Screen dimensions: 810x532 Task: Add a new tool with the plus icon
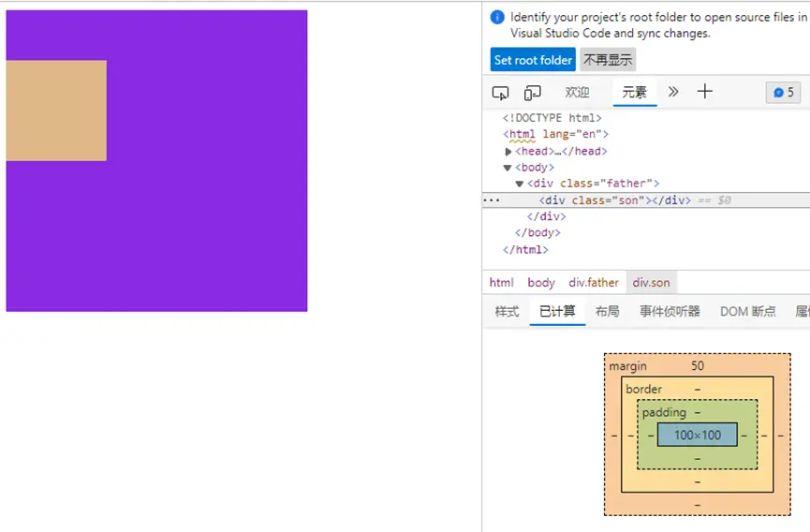(704, 92)
